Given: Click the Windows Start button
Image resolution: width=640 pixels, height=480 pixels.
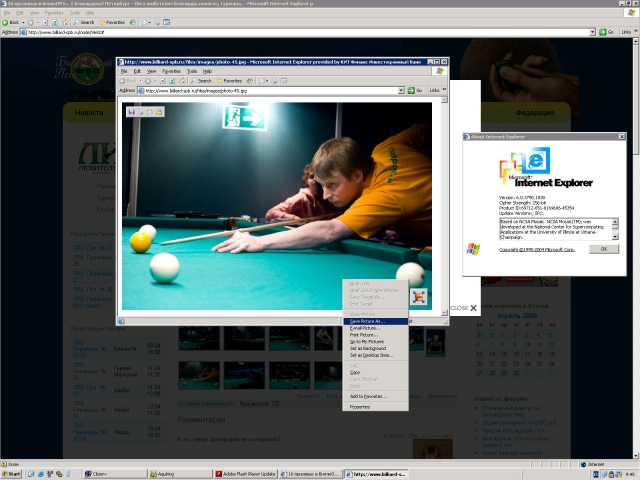Looking at the screenshot, I should [13, 474].
